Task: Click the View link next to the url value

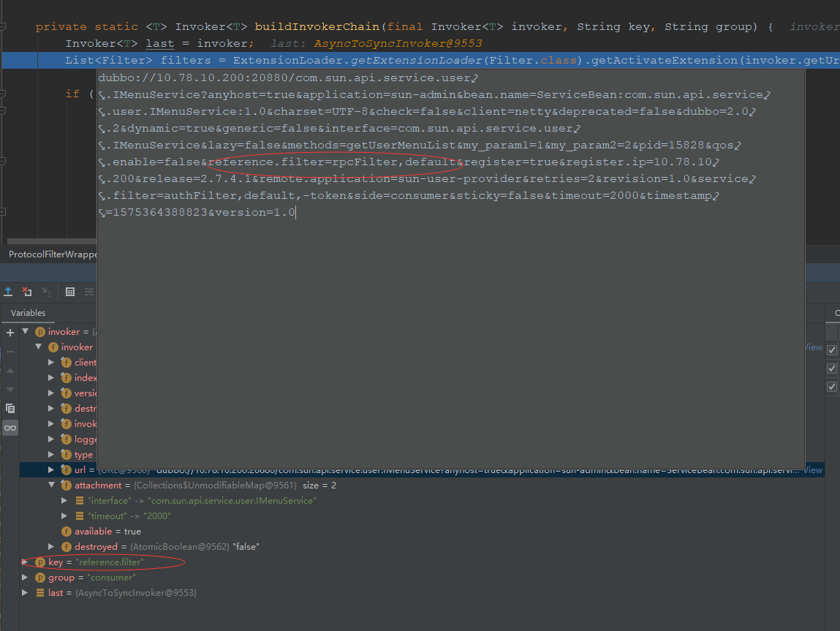Action: pyautogui.click(x=812, y=469)
